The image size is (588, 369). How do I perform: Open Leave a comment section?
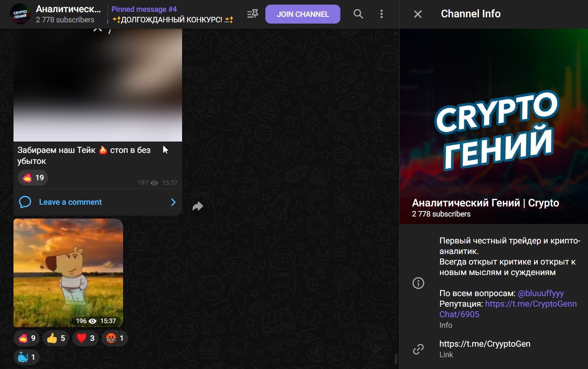(98, 202)
